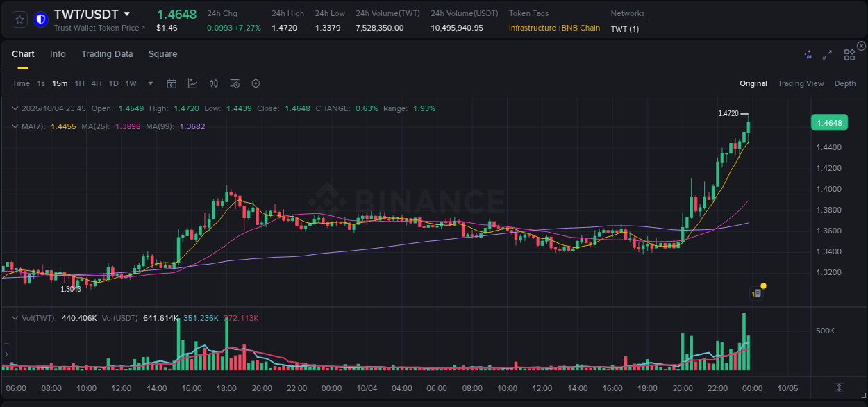
Task: Open the Depth chart view
Action: pos(845,83)
